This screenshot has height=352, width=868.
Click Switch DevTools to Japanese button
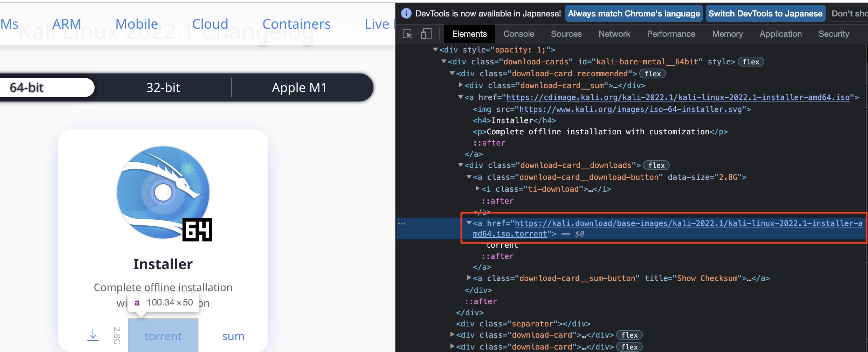click(765, 13)
